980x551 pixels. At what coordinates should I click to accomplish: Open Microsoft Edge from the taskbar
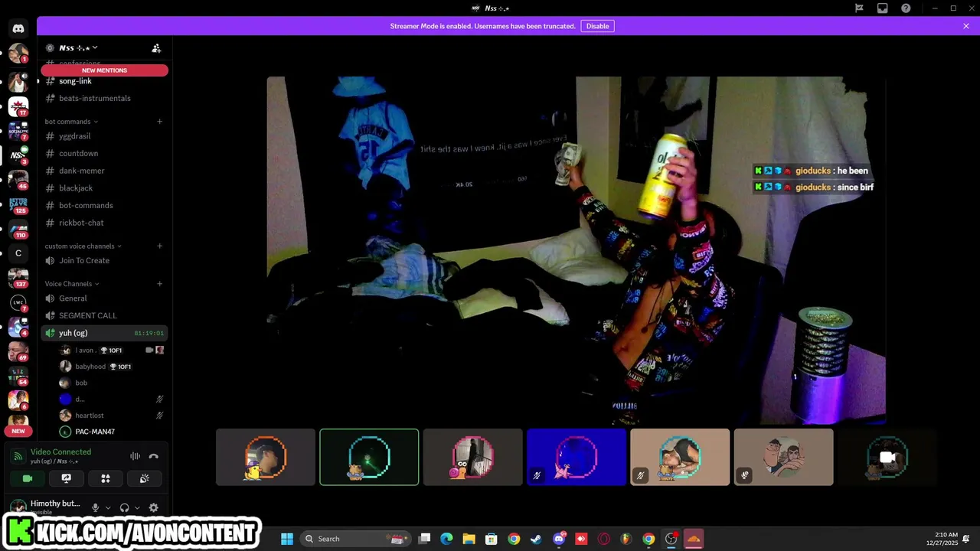446,539
